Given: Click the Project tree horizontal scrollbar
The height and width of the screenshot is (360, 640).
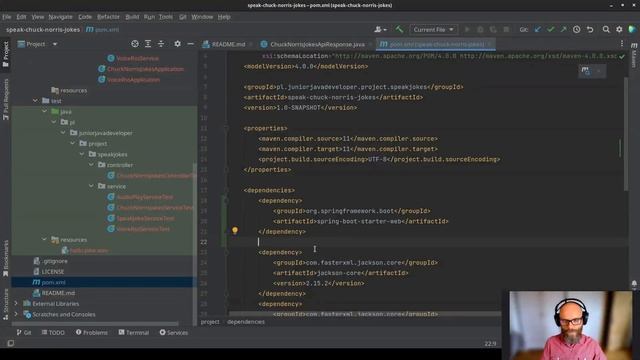Looking at the screenshot, I should pos(96,324).
